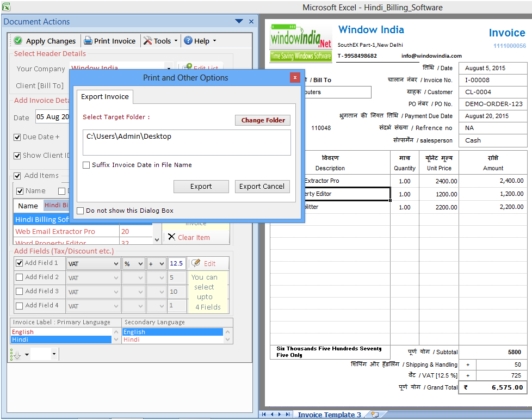Check Do not show this Dialog Box
The height and width of the screenshot is (420, 532).
(x=81, y=211)
